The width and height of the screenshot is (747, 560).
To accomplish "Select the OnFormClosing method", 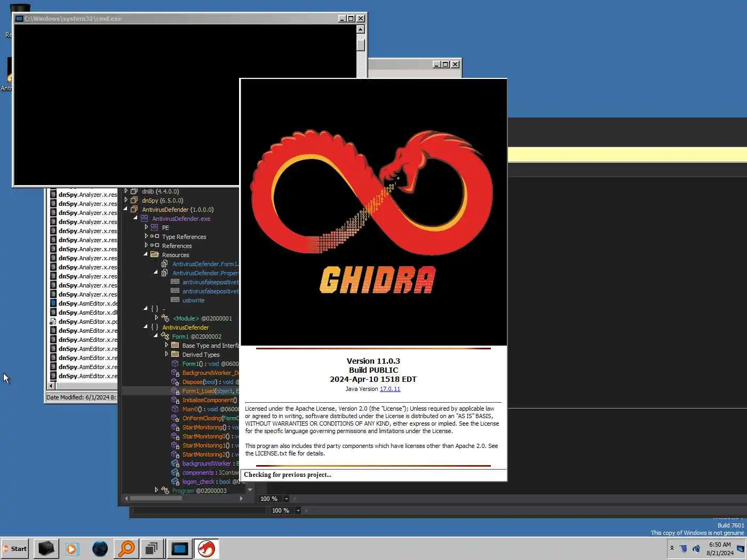I will click(x=210, y=418).
